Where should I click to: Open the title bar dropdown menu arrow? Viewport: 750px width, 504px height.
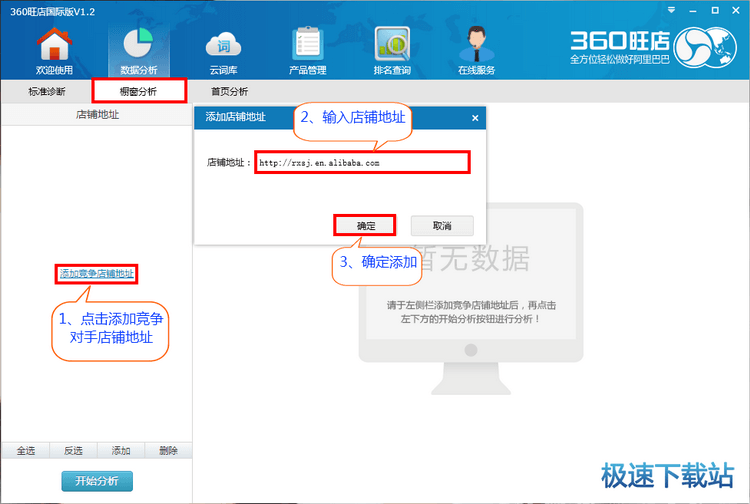point(672,10)
